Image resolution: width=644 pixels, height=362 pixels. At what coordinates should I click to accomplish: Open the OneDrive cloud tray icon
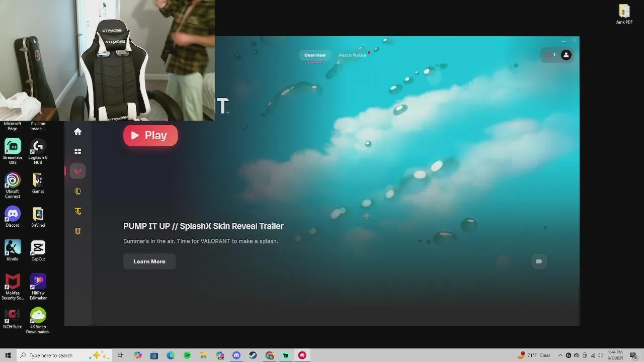pyautogui.click(x=577, y=355)
